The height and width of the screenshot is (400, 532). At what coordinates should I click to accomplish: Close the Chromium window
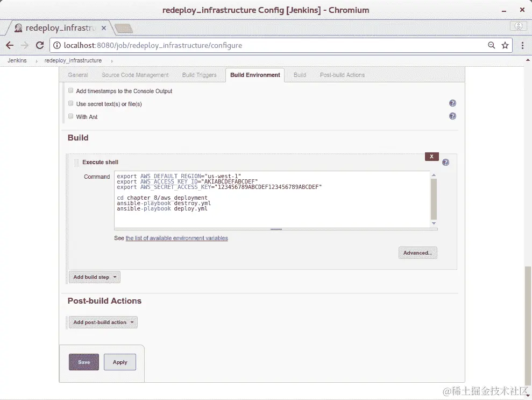522,10
